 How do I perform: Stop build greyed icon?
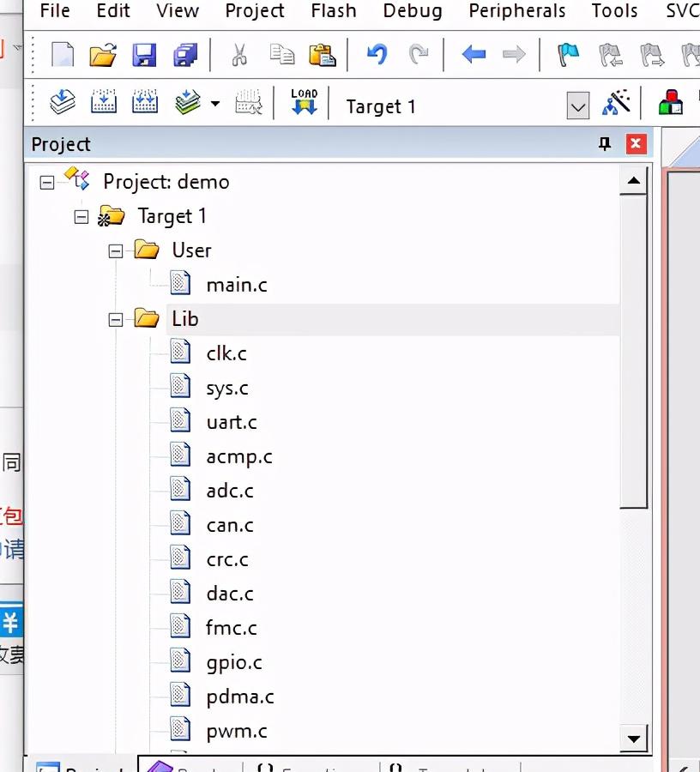click(249, 101)
